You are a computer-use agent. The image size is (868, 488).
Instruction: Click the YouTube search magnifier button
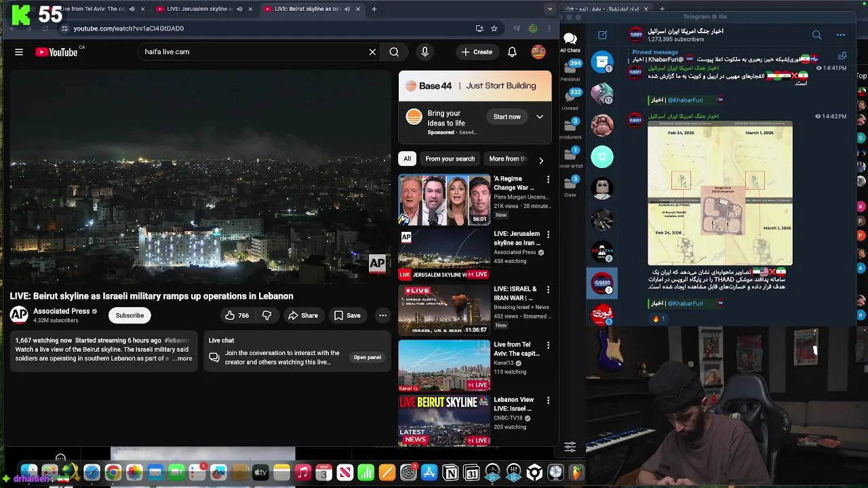coord(394,52)
